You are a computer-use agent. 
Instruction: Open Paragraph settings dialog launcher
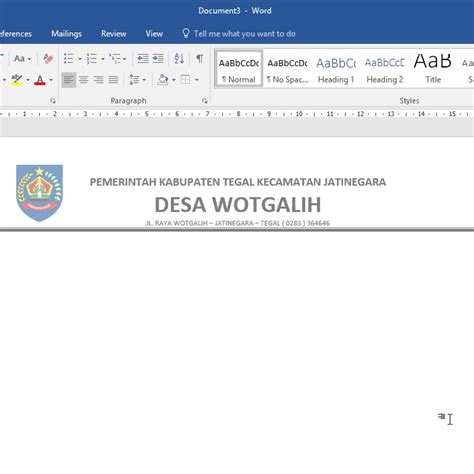tap(205, 101)
